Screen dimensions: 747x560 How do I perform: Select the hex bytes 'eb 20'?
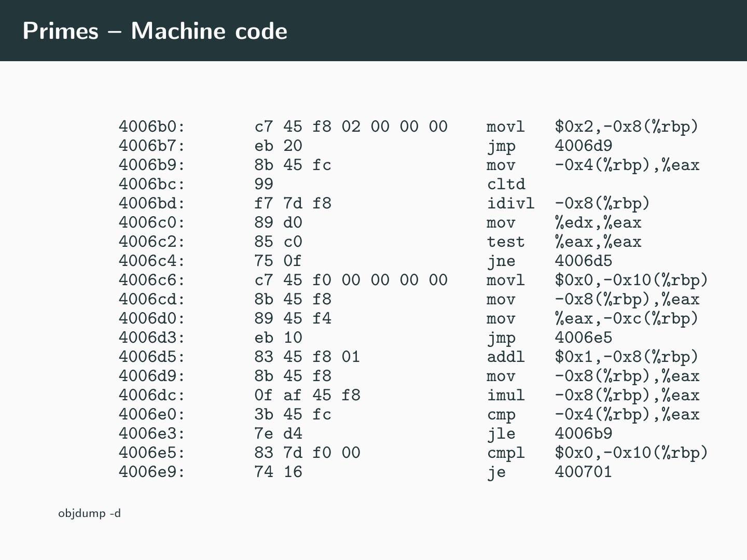pos(278,146)
